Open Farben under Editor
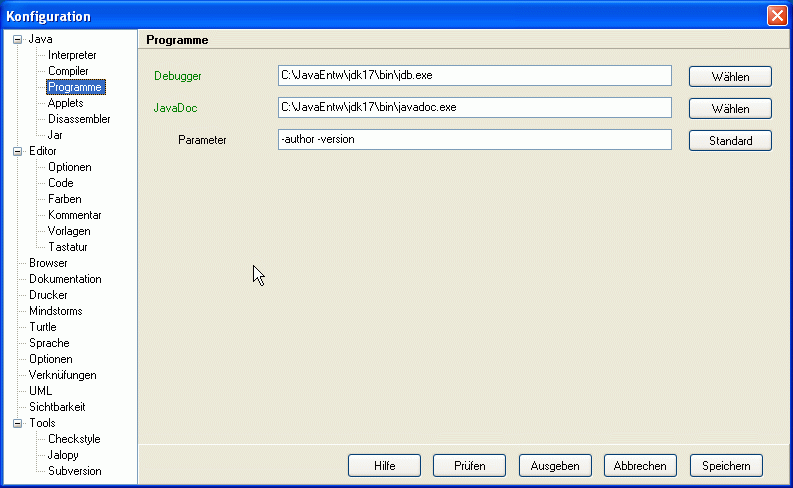The image size is (793, 488). (66, 199)
